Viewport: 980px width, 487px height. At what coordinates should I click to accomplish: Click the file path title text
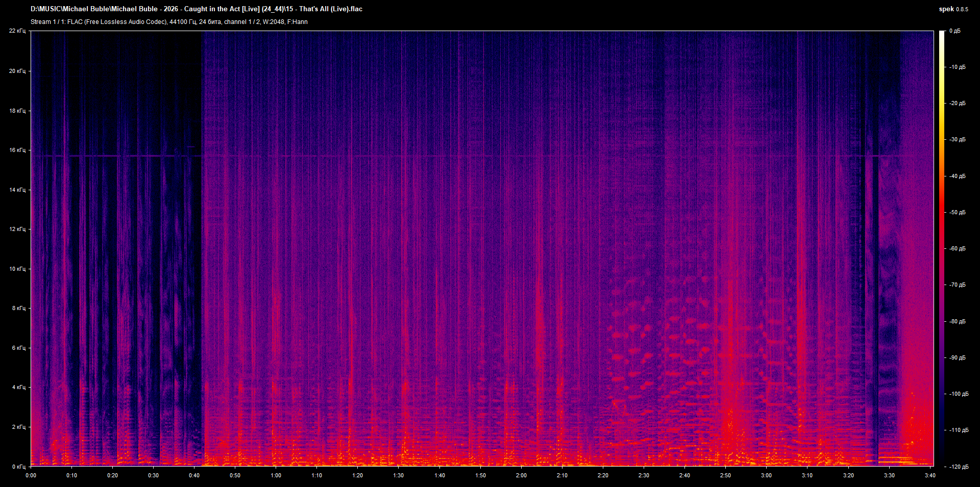[x=197, y=9]
